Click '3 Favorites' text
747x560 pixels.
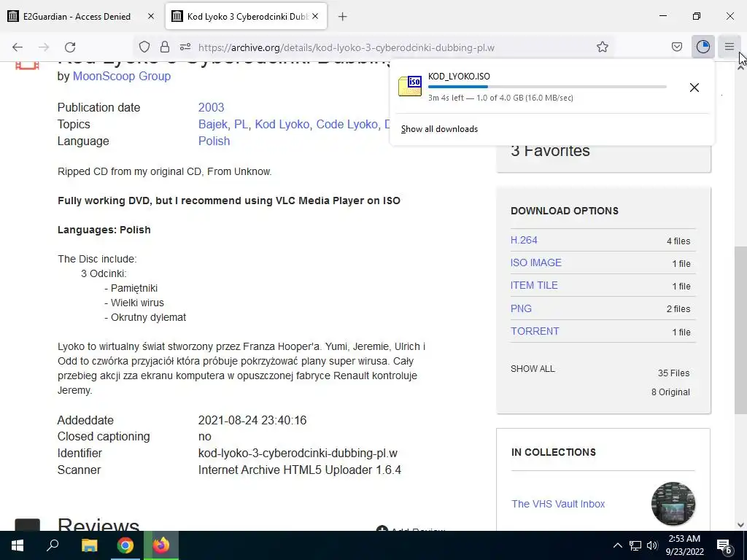tap(550, 150)
